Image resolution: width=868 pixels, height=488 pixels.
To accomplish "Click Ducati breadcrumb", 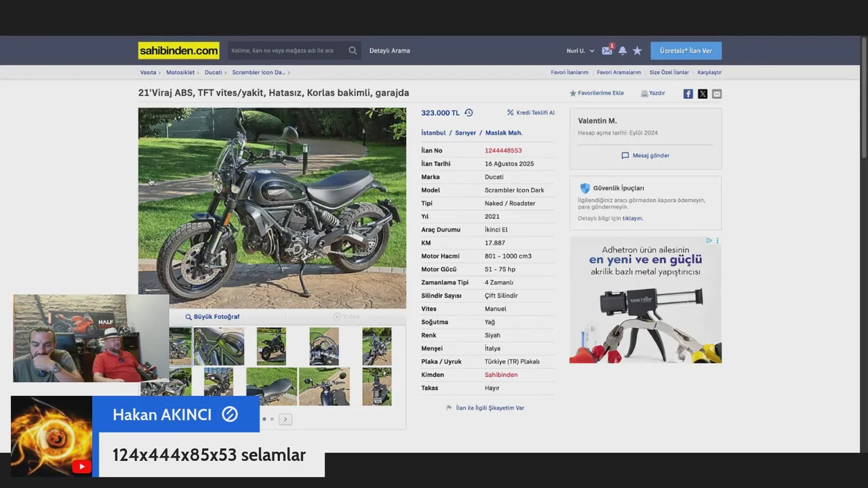I will (213, 73).
